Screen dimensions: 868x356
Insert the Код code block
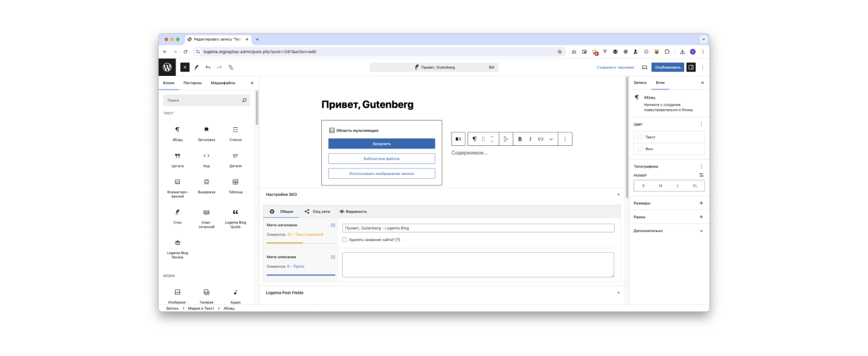click(x=207, y=160)
